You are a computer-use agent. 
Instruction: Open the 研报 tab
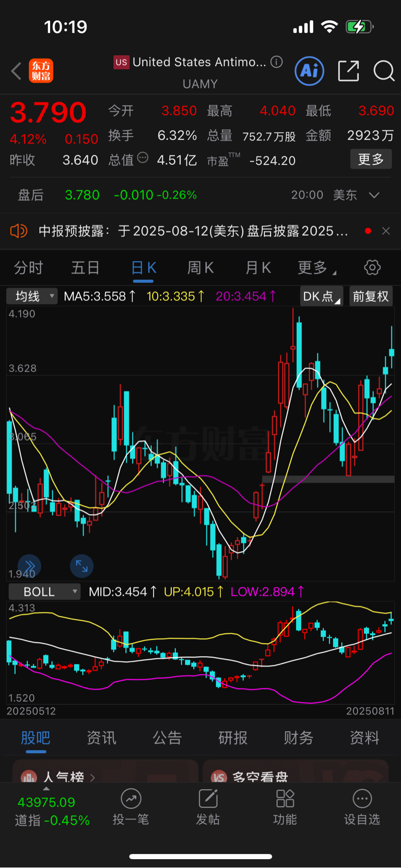(x=233, y=738)
